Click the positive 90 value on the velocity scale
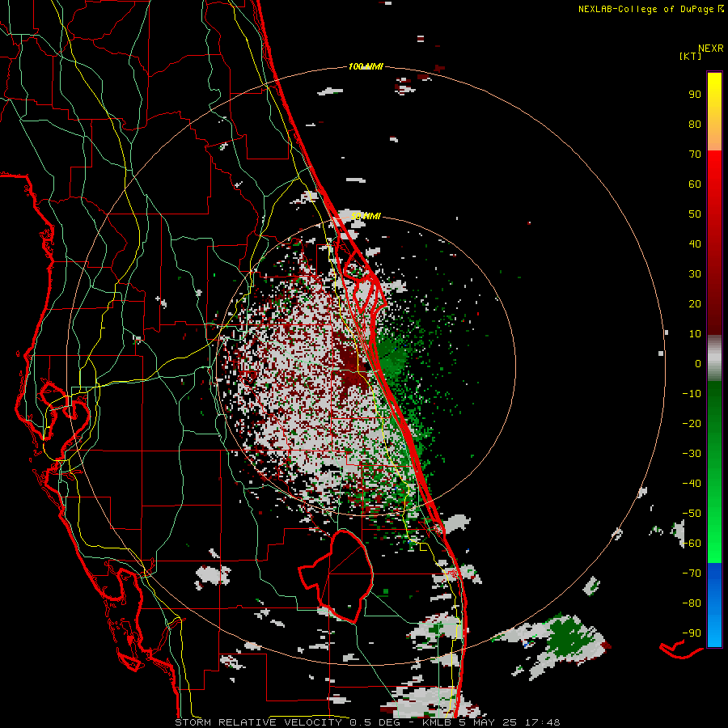The width and height of the screenshot is (728, 728). 695,95
